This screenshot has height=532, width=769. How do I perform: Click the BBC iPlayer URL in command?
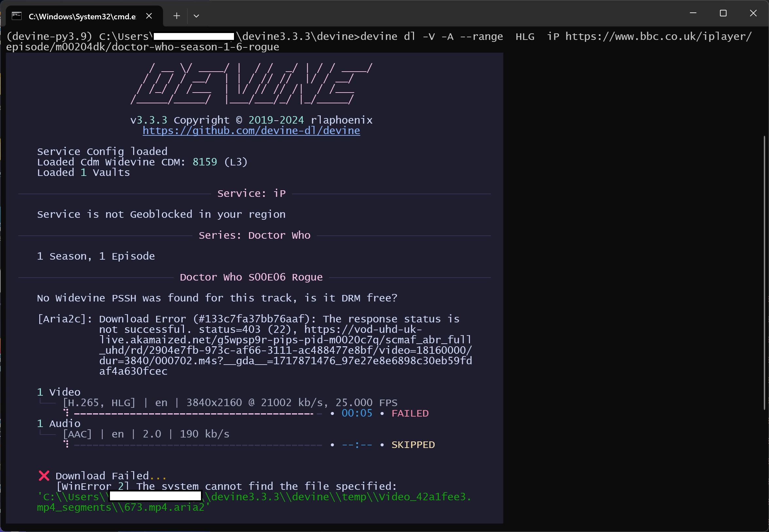point(658,36)
